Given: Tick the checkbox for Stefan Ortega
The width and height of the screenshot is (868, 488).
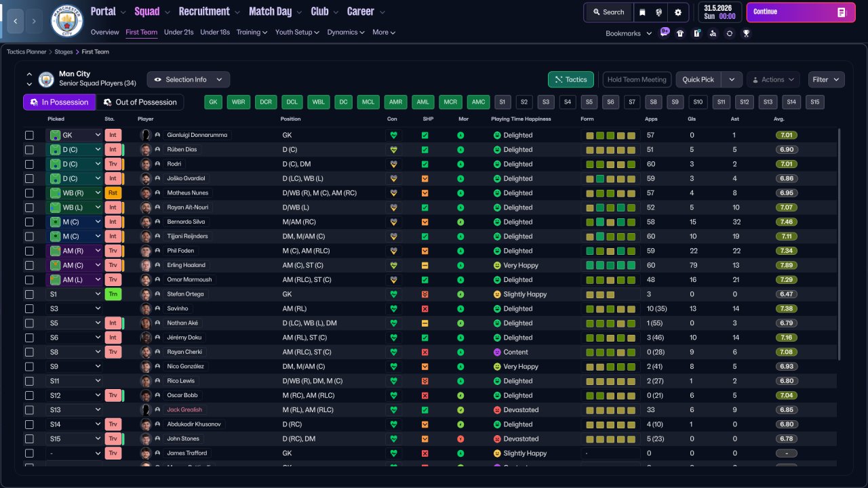Looking at the screenshot, I should 29,294.
